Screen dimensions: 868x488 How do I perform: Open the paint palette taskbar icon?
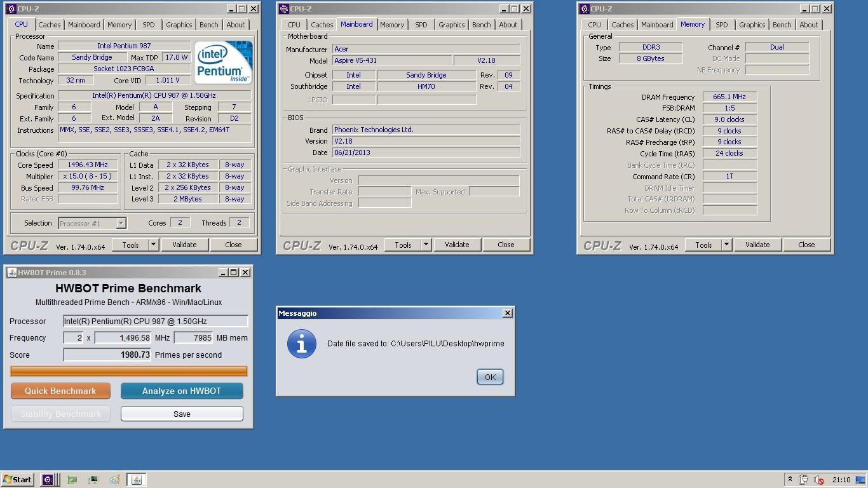coord(114,480)
